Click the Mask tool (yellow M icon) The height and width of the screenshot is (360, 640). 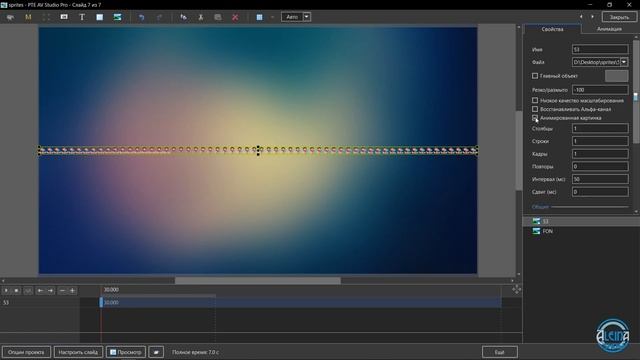click(28, 17)
